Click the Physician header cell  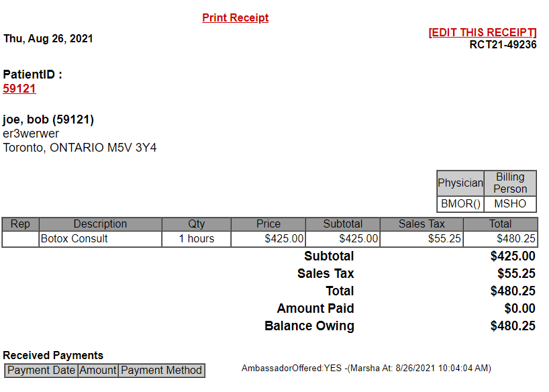pos(460,183)
